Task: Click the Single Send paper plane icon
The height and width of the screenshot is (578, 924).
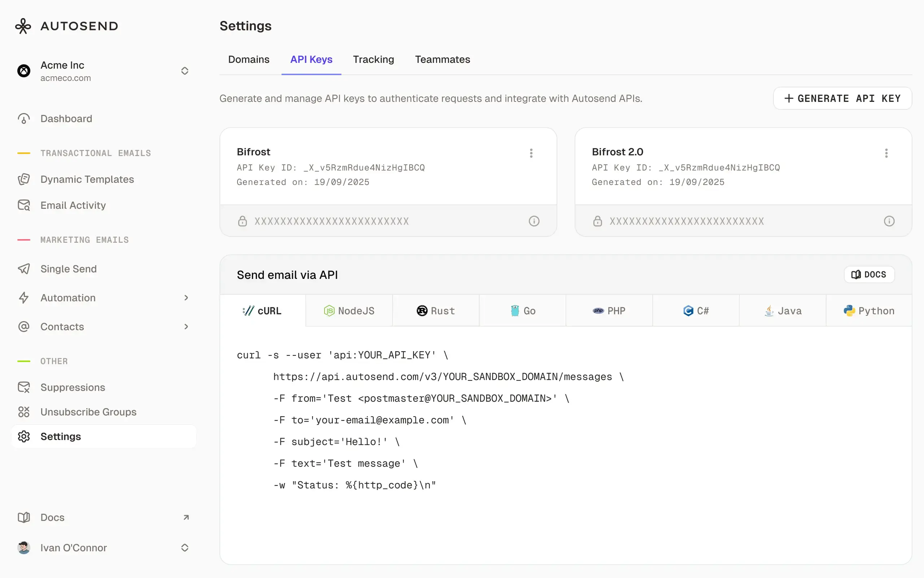Action: (24, 269)
